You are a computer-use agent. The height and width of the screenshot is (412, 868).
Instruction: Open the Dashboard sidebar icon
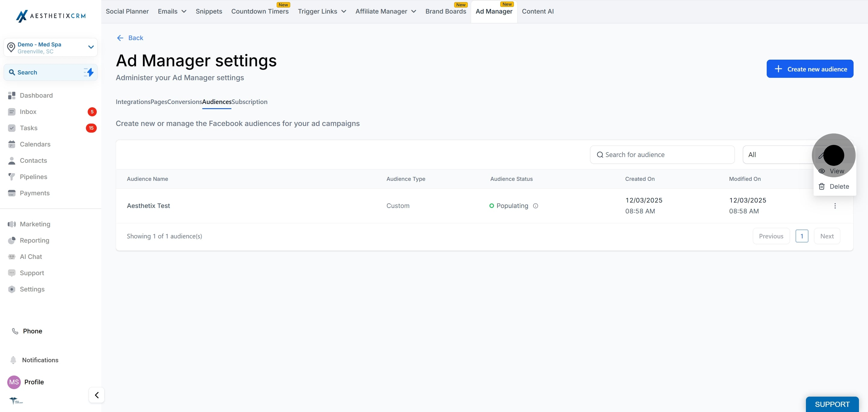click(x=12, y=95)
